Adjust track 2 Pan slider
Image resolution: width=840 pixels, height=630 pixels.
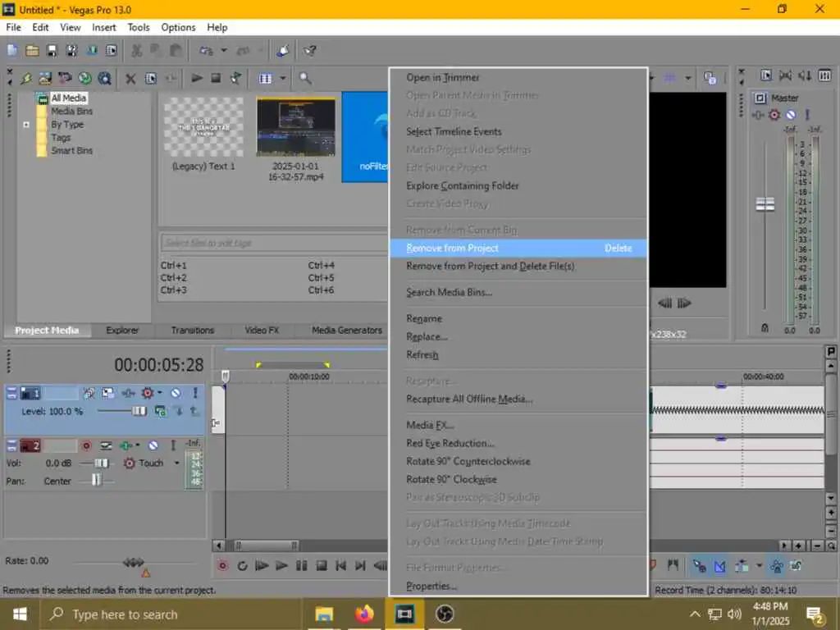pyautogui.click(x=97, y=480)
